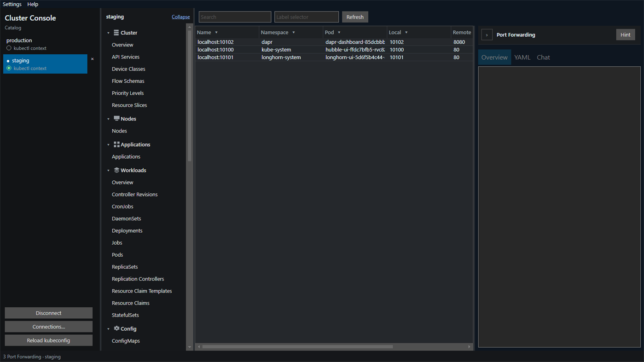Switch to the Chat tab

(x=543, y=57)
